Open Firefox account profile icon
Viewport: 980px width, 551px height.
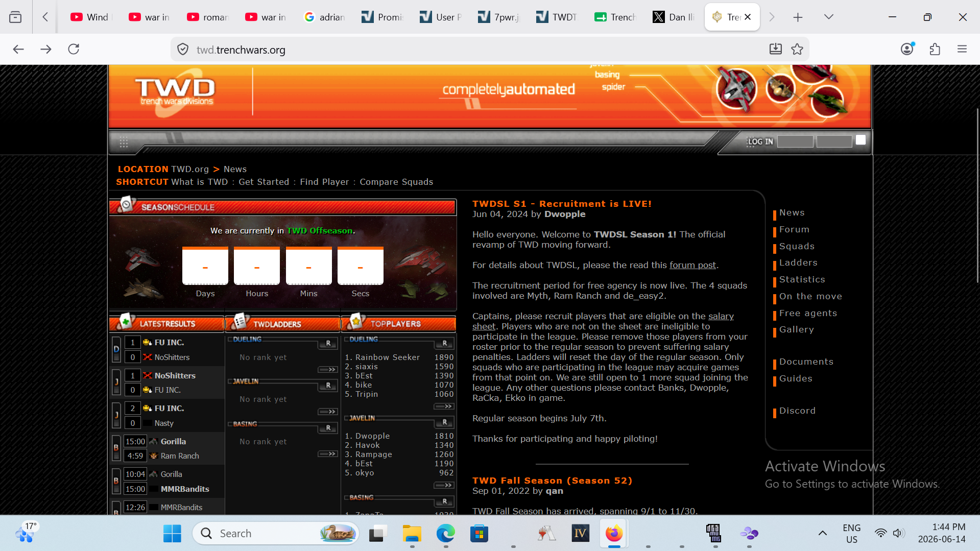pos(907,50)
